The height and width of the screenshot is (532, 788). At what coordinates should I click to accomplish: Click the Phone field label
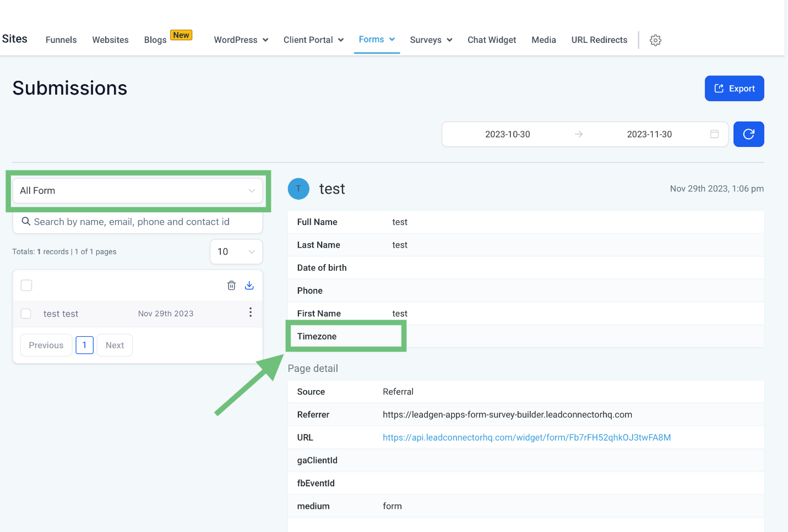tap(310, 291)
